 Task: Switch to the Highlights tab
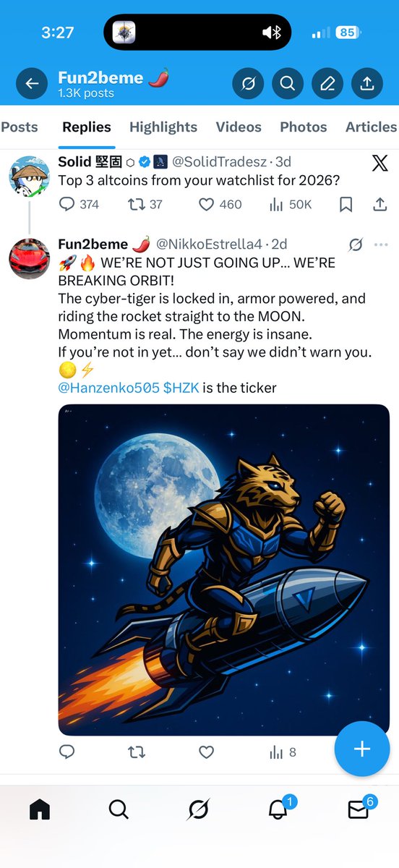(x=163, y=127)
